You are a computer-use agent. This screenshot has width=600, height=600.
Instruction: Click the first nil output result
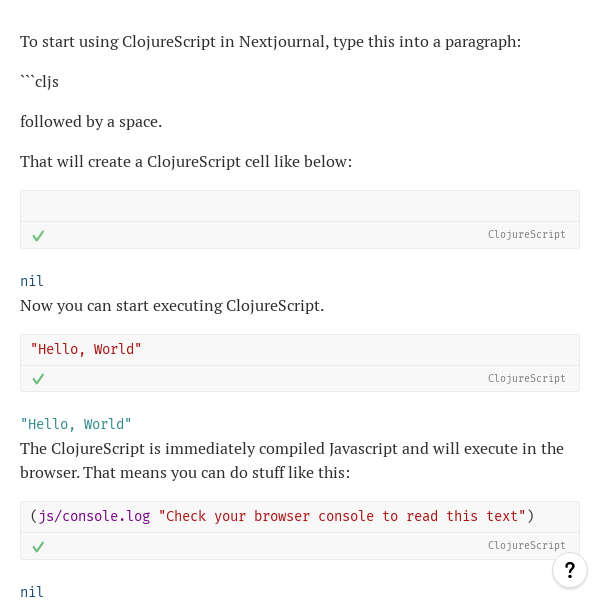[32, 281]
